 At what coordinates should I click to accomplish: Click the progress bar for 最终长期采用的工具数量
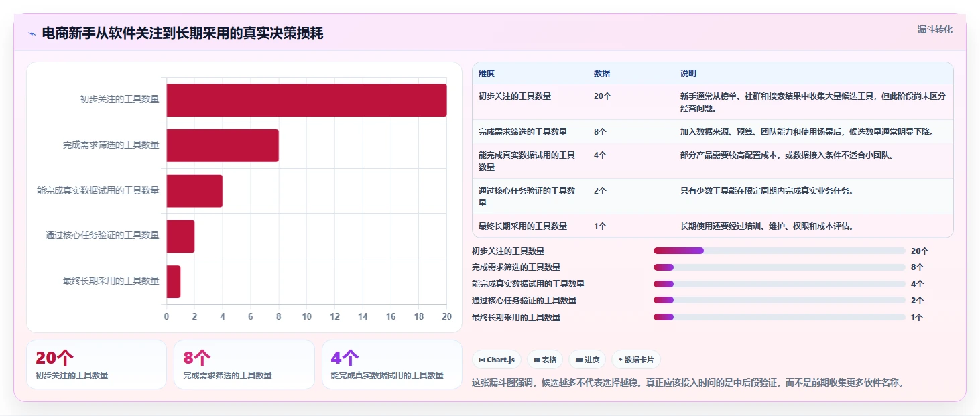click(780, 318)
